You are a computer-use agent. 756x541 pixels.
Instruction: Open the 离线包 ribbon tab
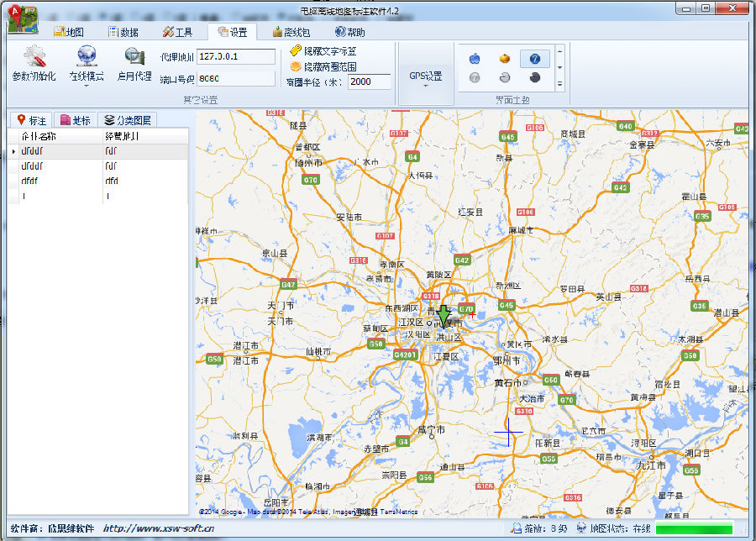291,33
